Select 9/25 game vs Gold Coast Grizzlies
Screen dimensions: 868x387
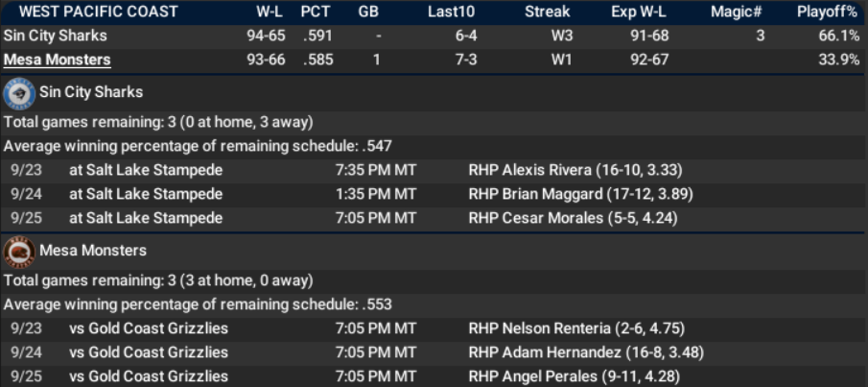148,375
